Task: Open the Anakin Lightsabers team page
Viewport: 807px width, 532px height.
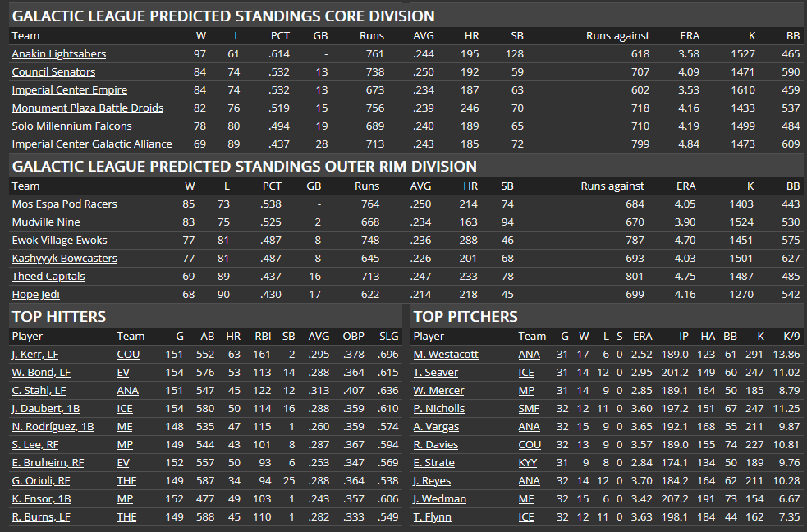Action: click(58, 54)
